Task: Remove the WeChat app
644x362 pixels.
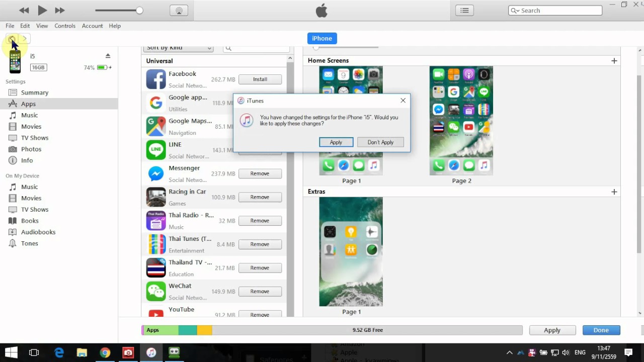Action: click(260, 292)
